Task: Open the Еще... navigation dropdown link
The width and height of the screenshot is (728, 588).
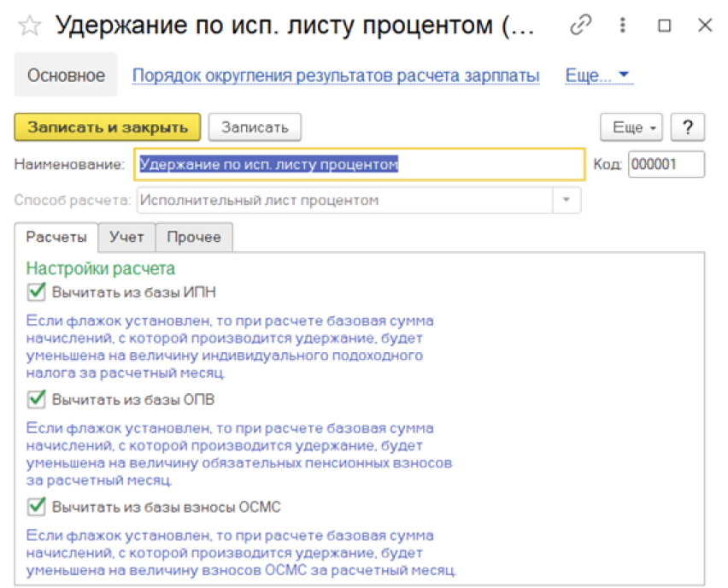Action: [598, 75]
